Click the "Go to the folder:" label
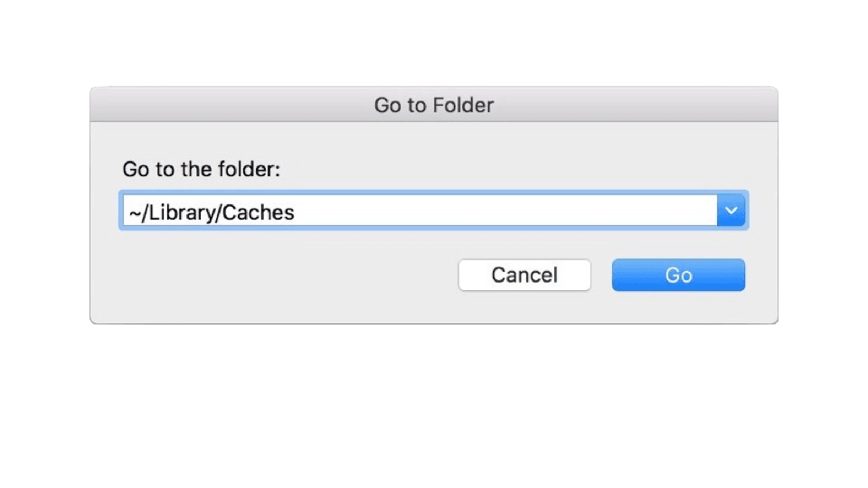Viewport: 868px width, 488px height. pos(202,170)
